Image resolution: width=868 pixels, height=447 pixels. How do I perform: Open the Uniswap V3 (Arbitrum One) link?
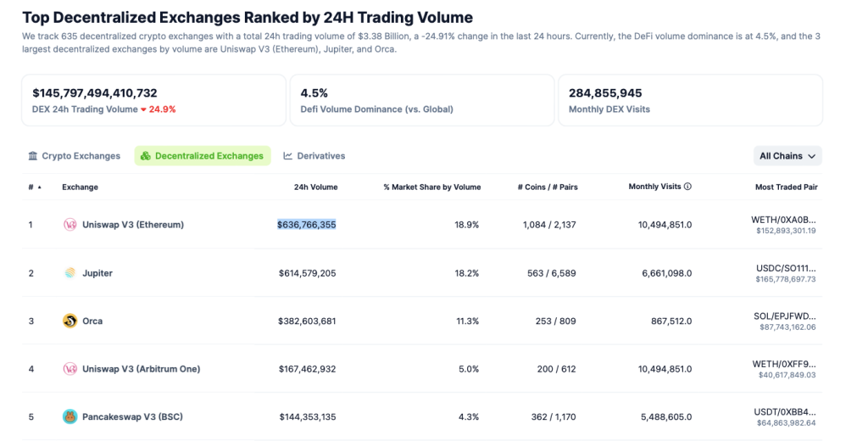[142, 369]
